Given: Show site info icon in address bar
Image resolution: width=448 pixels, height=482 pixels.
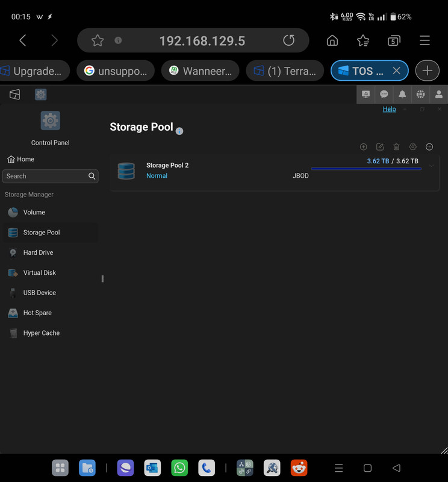Looking at the screenshot, I should pos(118,40).
